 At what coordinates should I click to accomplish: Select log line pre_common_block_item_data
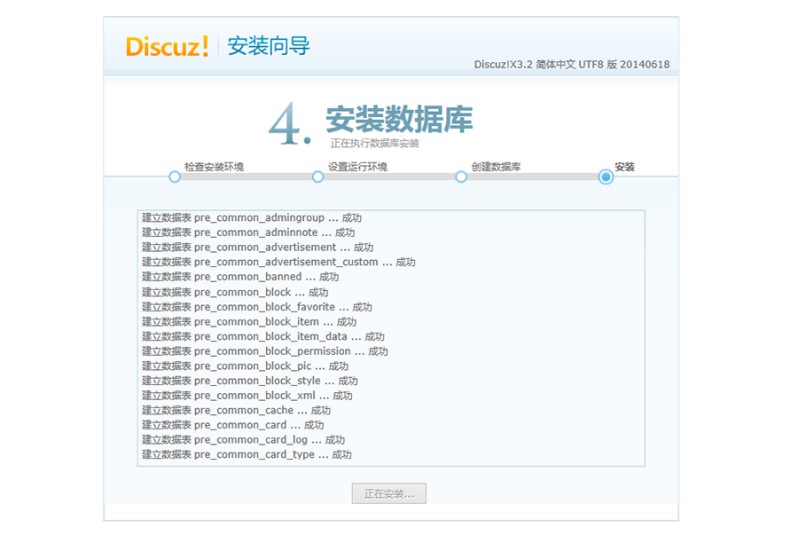263,336
